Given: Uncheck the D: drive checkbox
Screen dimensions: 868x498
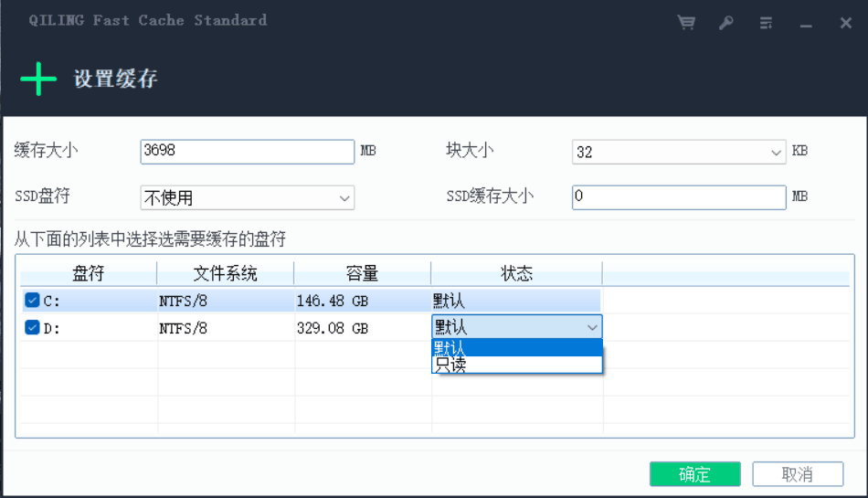Looking at the screenshot, I should (x=33, y=327).
